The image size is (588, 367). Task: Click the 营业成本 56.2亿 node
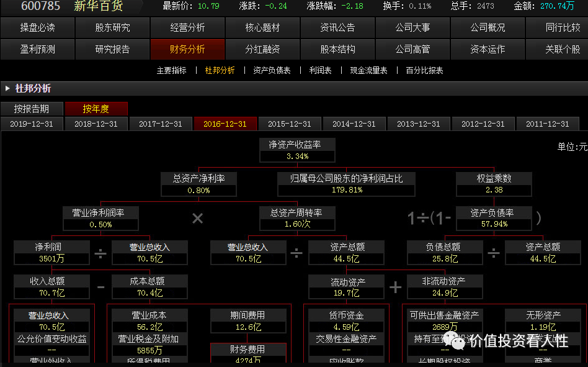pos(149,321)
